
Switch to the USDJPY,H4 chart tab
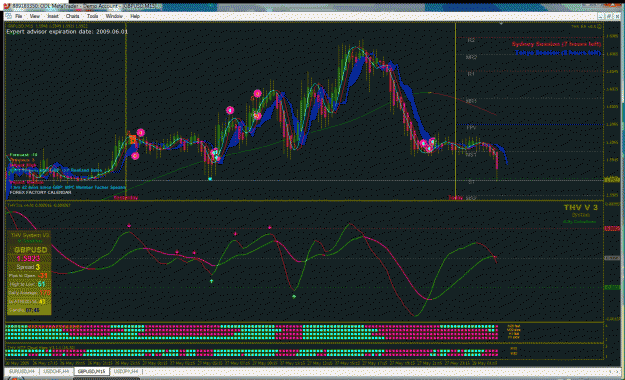126,371
